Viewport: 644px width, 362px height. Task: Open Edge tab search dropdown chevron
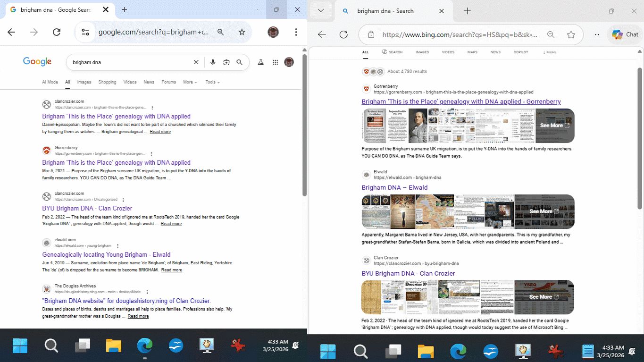coord(321,11)
